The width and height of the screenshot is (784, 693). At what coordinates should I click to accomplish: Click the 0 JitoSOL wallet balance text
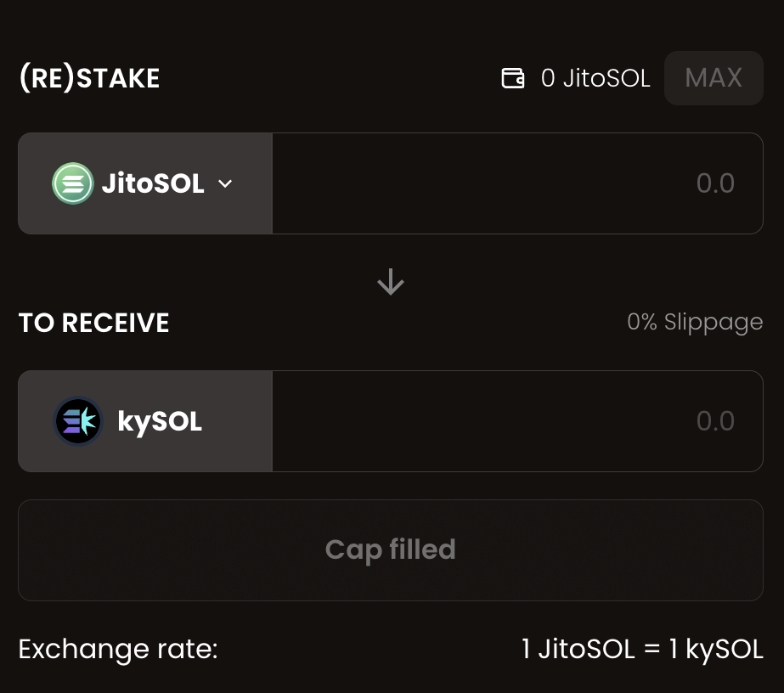coord(595,79)
